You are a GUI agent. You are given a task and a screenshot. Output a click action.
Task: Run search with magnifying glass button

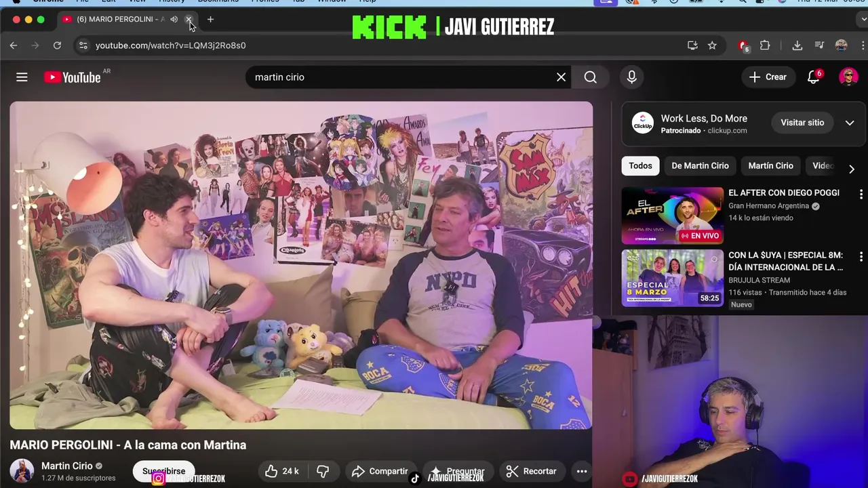(x=591, y=77)
